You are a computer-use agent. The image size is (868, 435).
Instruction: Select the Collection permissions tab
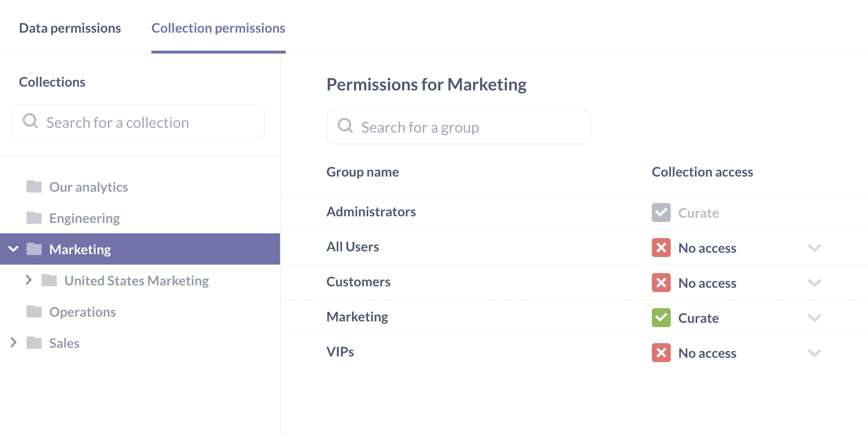point(218,28)
